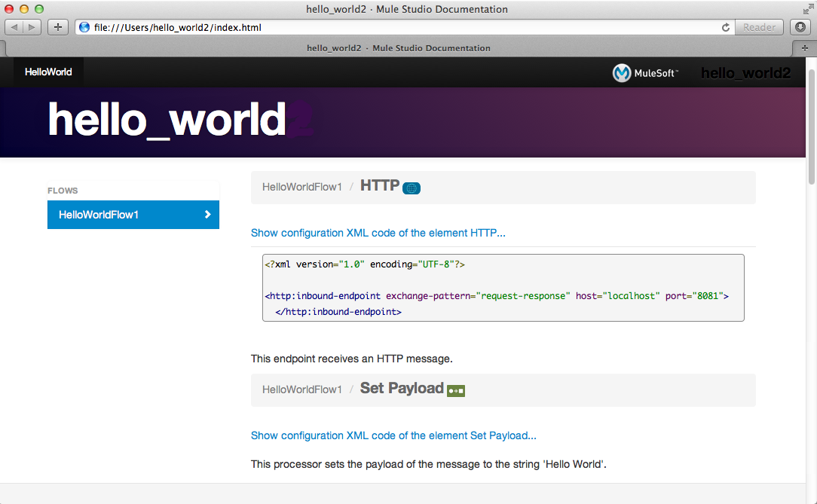
Task: Select the HelloWorld top navigation tab
Action: point(48,72)
